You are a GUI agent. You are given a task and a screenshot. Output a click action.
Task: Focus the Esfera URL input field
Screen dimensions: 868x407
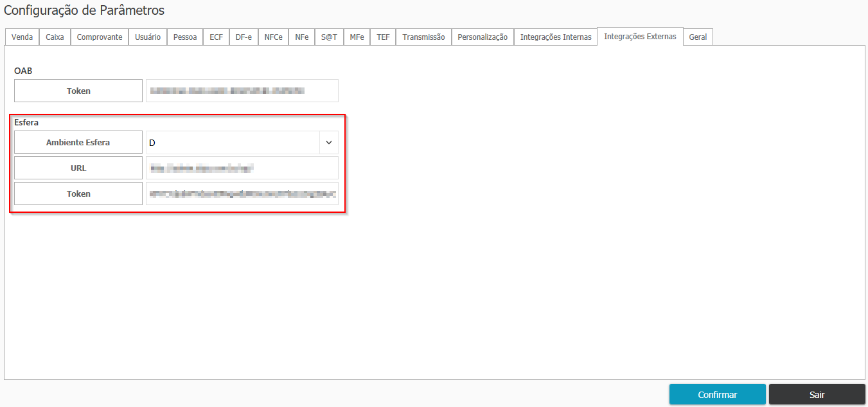coord(242,168)
